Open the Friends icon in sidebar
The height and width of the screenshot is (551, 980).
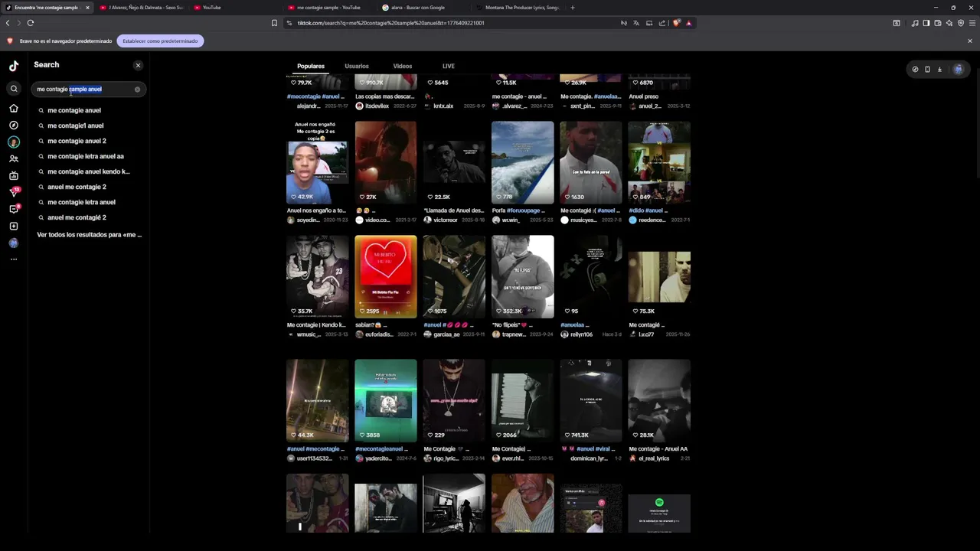pos(14,158)
